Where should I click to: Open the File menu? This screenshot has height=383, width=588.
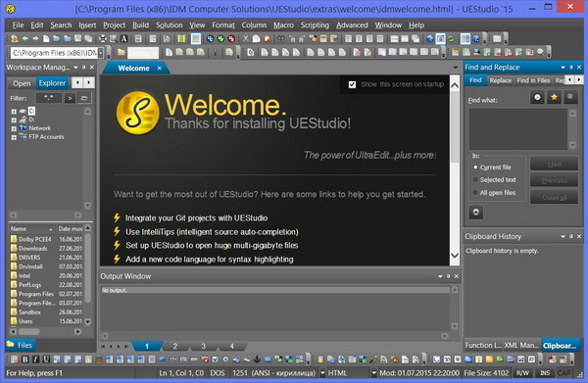18,25
